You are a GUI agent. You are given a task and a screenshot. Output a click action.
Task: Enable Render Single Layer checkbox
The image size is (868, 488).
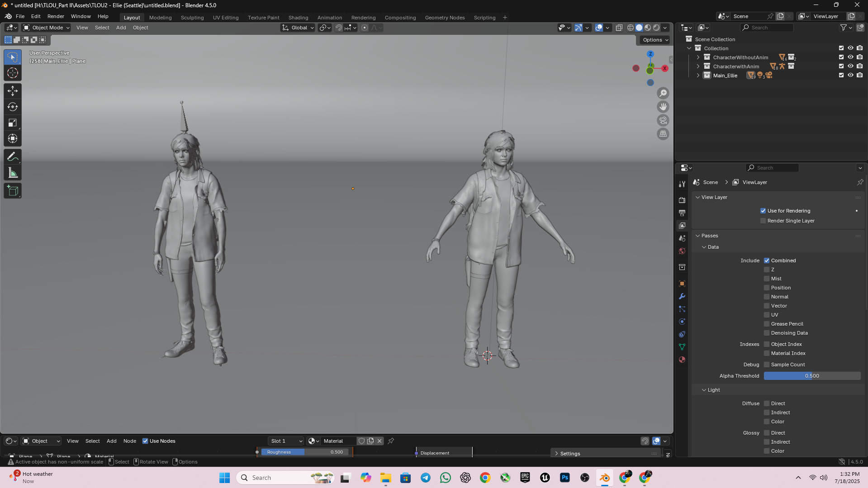(763, 221)
